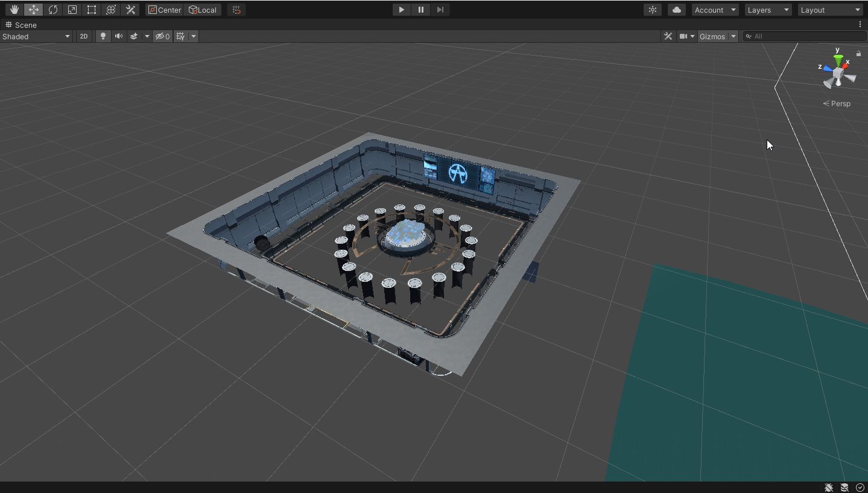Open the Layout menu
868x493 pixels.
click(830, 10)
